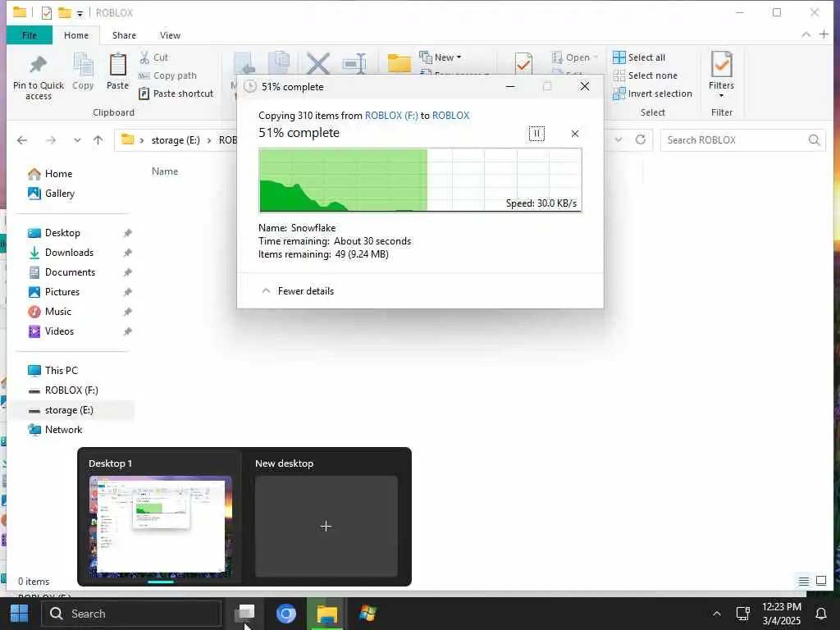The image size is (840, 630).
Task: Open Gallery in navigation pane
Action: (52, 194)
